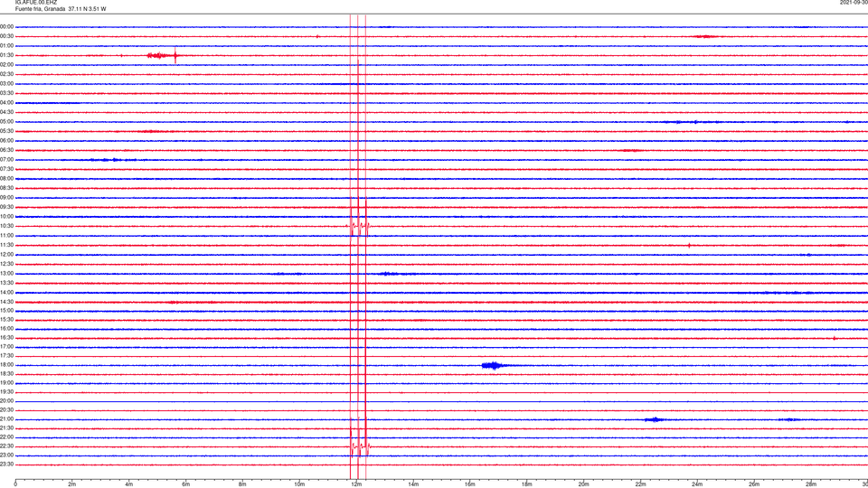Select the 06:00 trace time label
Screen dimensions: 868x488
coord(6,141)
